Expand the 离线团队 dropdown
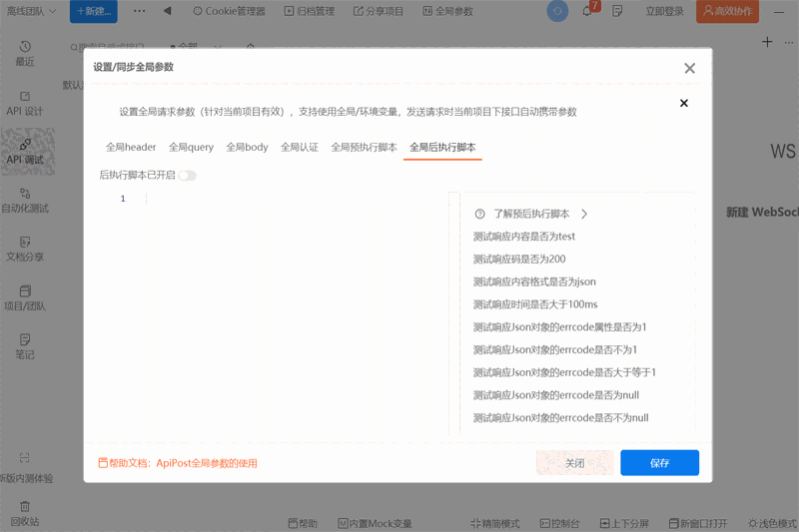This screenshot has height=532, width=799. pyautogui.click(x=31, y=11)
